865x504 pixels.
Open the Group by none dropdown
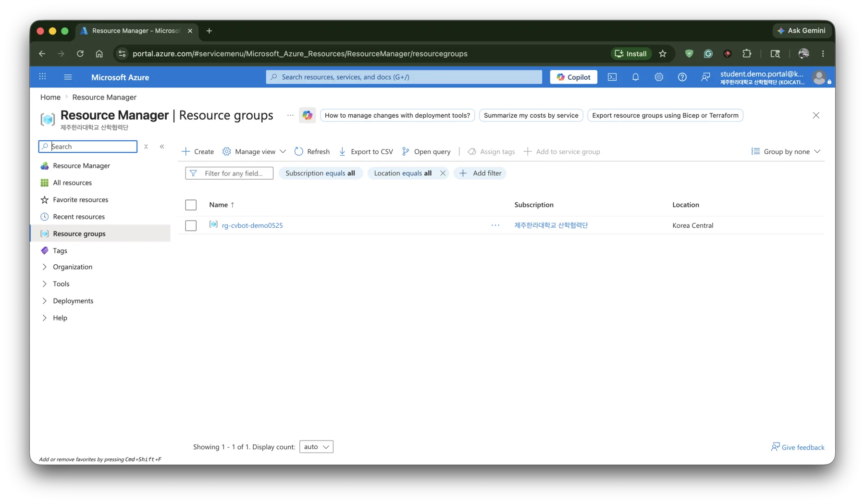(786, 152)
